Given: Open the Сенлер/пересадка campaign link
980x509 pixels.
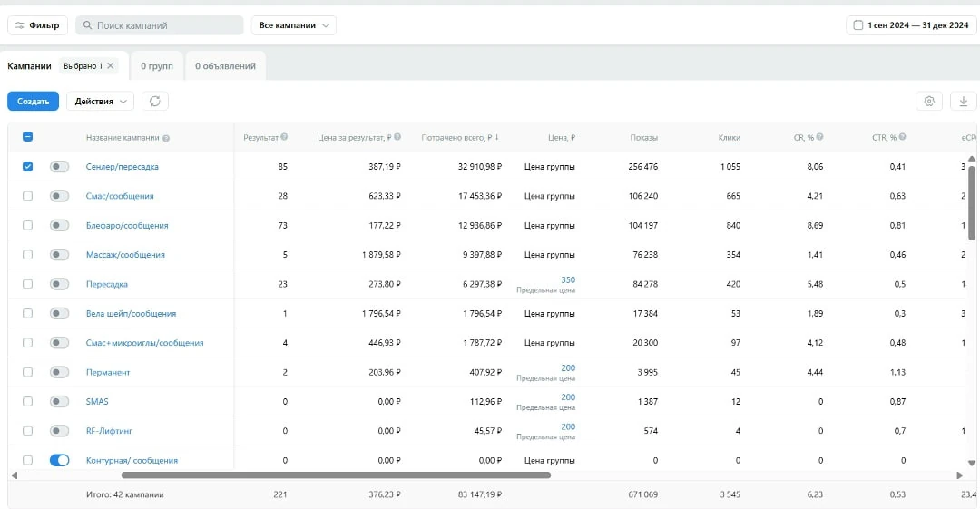Looking at the screenshot, I should tap(122, 167).
